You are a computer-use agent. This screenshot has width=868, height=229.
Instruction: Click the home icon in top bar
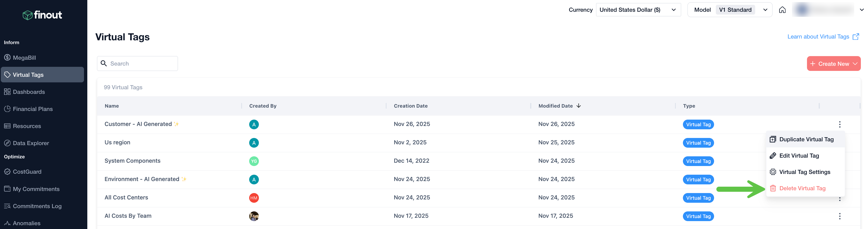click(782, 10)
